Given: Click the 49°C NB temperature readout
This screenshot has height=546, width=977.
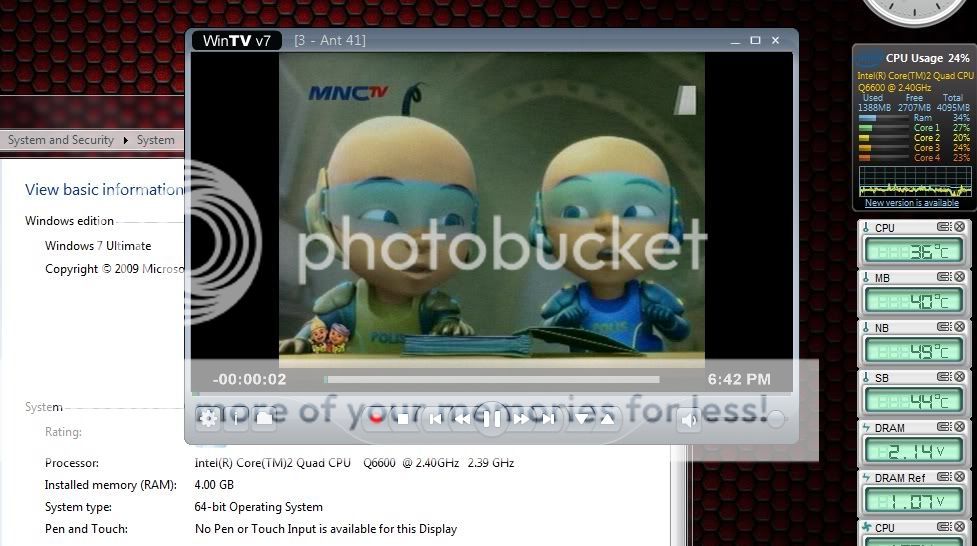Looking at the screenshot, I should coord(913,352).
